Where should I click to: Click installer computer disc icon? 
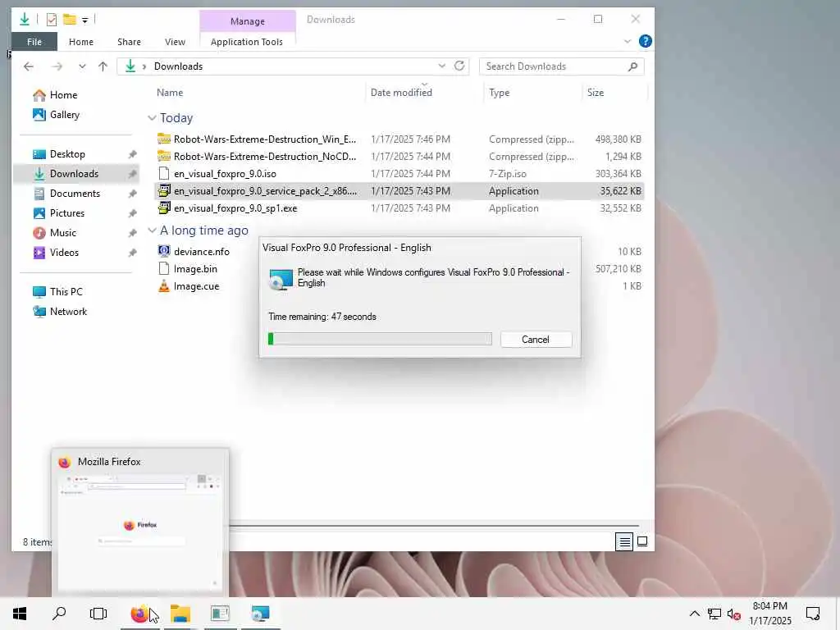tap(281, 279)
